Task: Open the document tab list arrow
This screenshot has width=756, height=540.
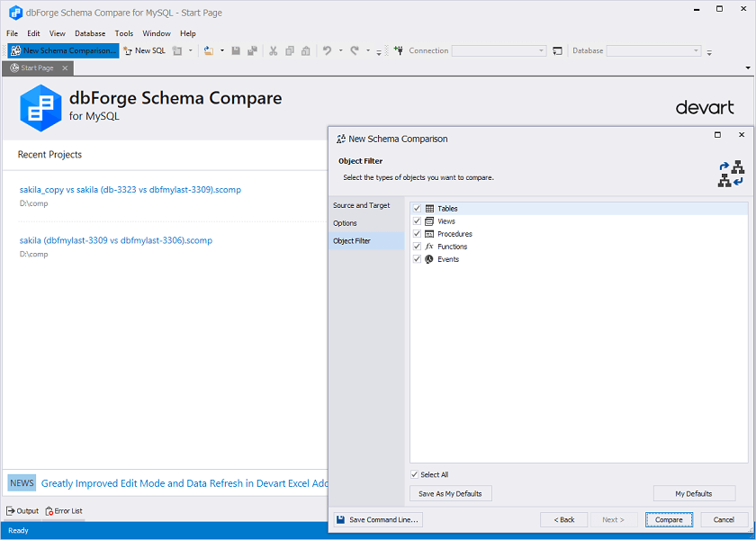Action: (748, 68)
